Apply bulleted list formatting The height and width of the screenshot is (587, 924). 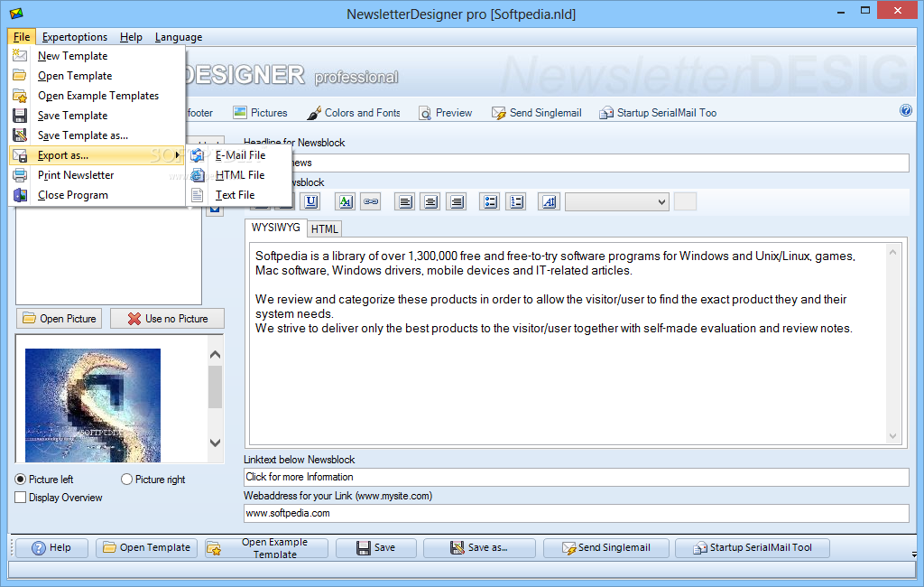tap(490, 201)
